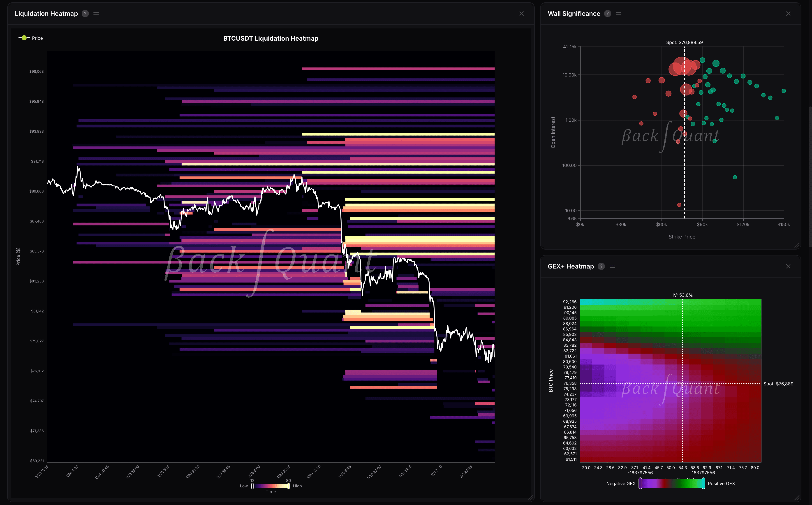Open the Wall Significance help tooltip
The height and width of the screenshot is (505, 812).
click(x=608, y=13)
